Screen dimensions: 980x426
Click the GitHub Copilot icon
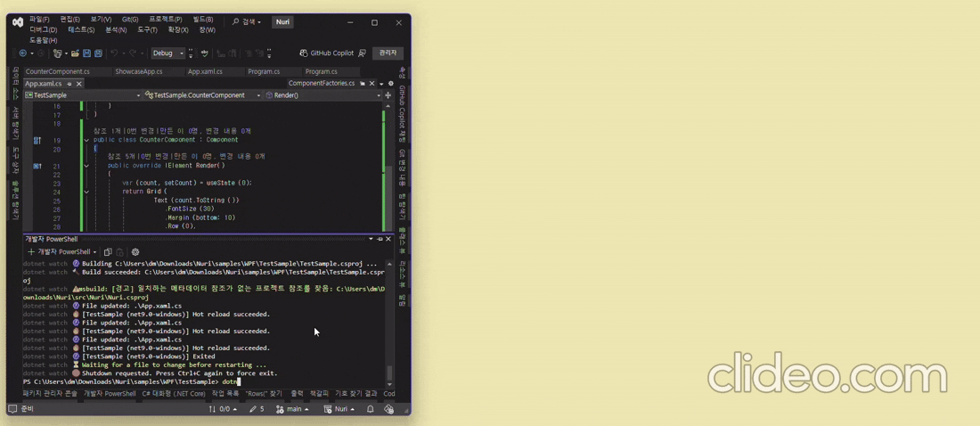304,53
